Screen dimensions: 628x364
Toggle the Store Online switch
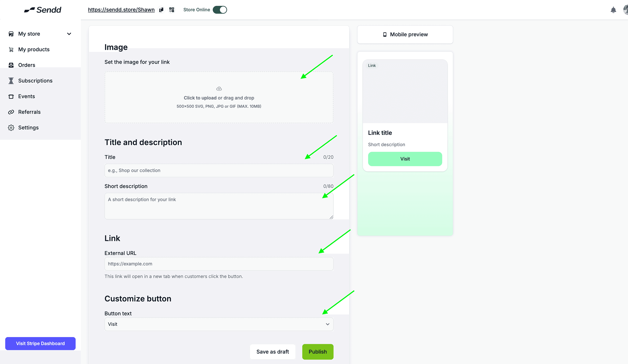pyautogui.click(x=219, y=10)
